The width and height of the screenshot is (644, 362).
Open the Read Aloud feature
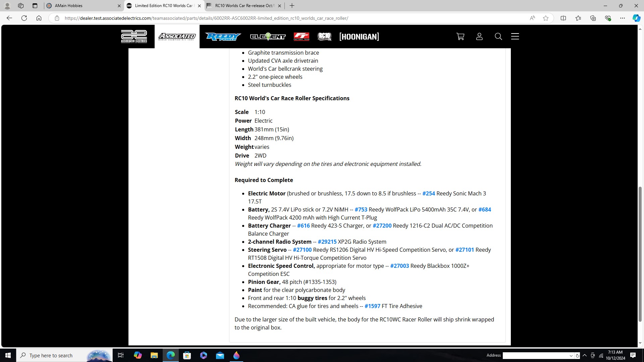[532, 18]
